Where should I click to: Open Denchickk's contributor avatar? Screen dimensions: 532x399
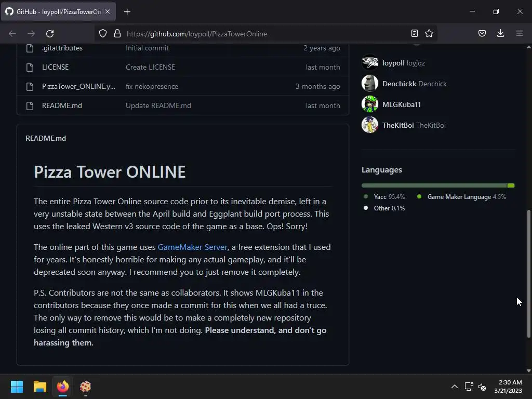tap(370, 83)
